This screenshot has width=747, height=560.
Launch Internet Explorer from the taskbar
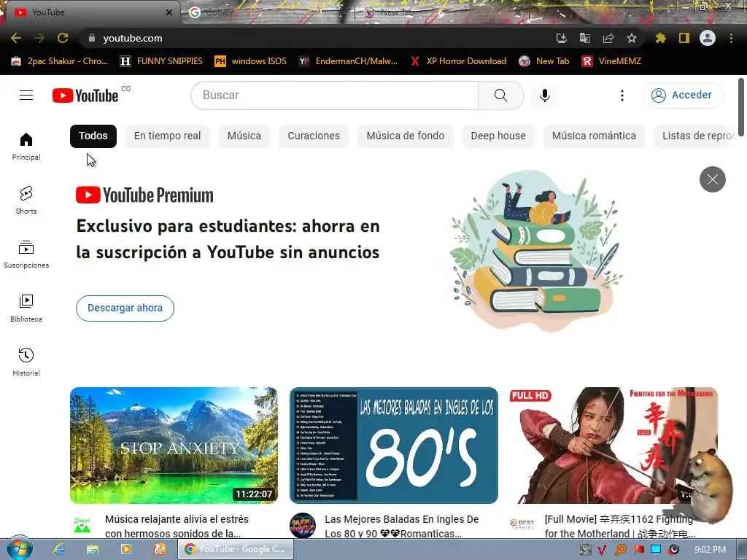(59, 550)
